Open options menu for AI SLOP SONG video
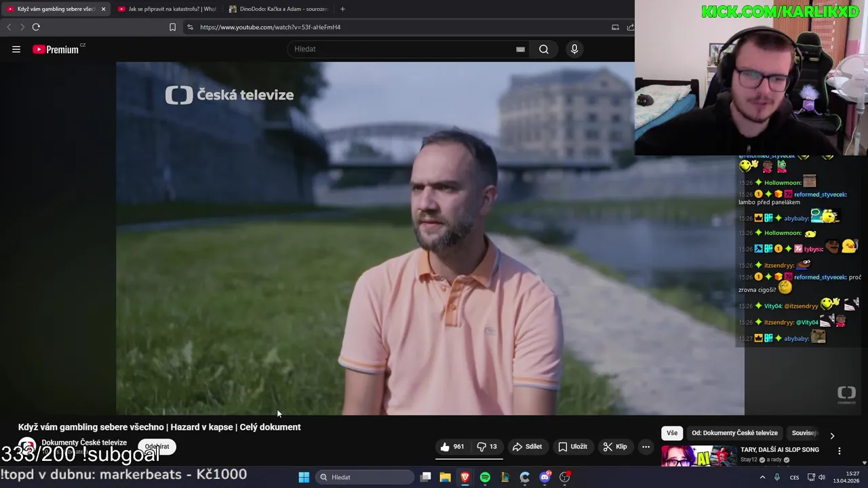The image size is (868, 488). [x=839, y=451]
